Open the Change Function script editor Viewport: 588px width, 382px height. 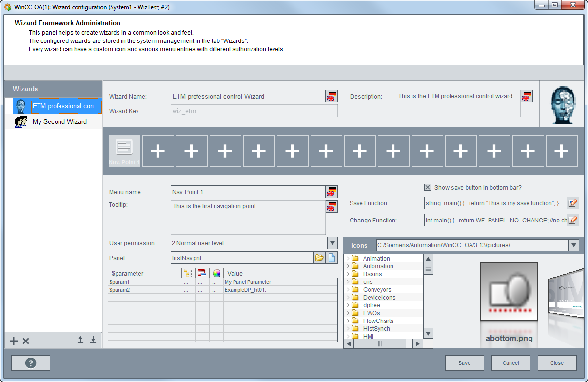[573, 221]
